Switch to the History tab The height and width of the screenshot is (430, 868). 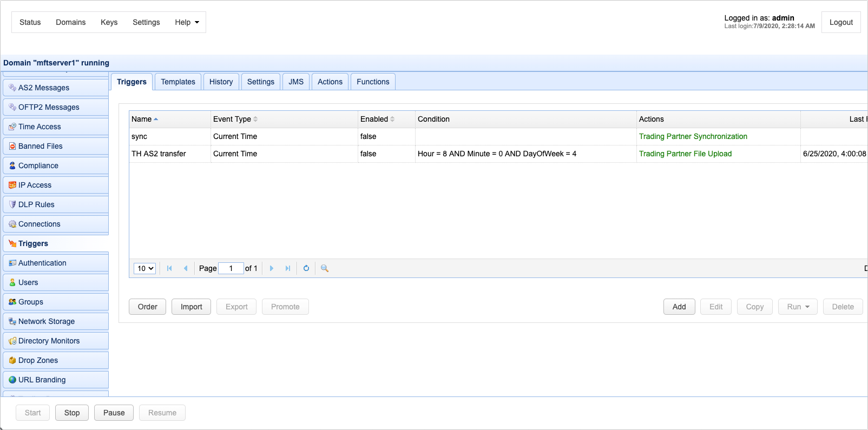point(221,82)
